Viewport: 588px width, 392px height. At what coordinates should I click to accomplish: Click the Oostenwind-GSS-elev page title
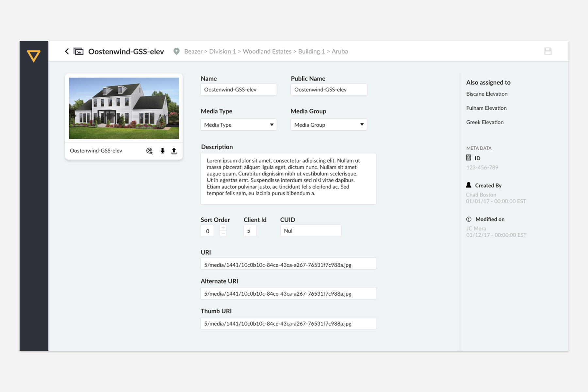coord(126,51)
